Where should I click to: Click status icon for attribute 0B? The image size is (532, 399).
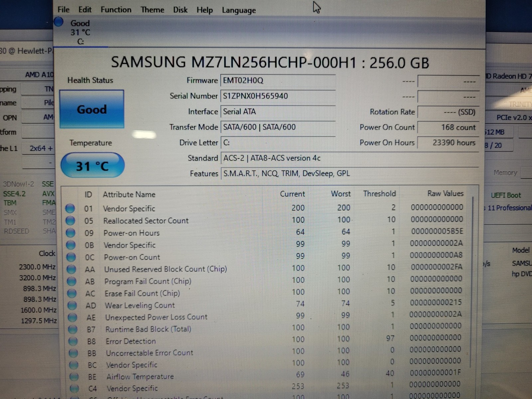pos(71,245)
